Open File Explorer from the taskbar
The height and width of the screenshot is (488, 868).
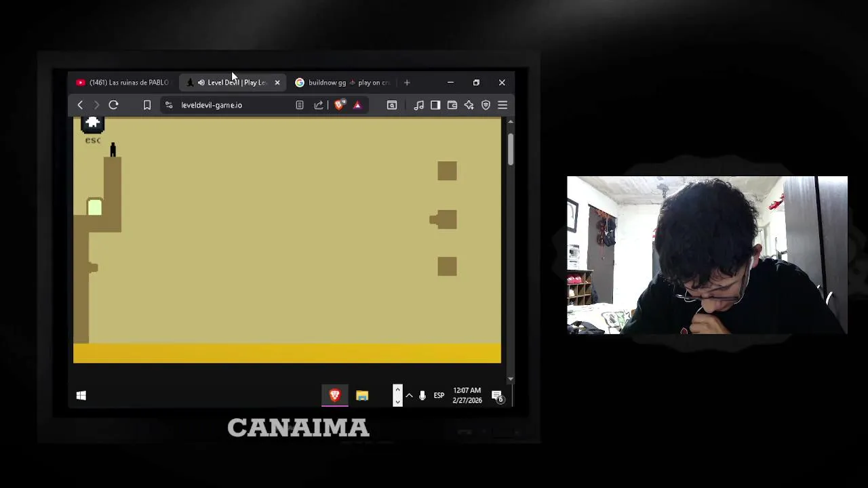(x=362, y=396)
